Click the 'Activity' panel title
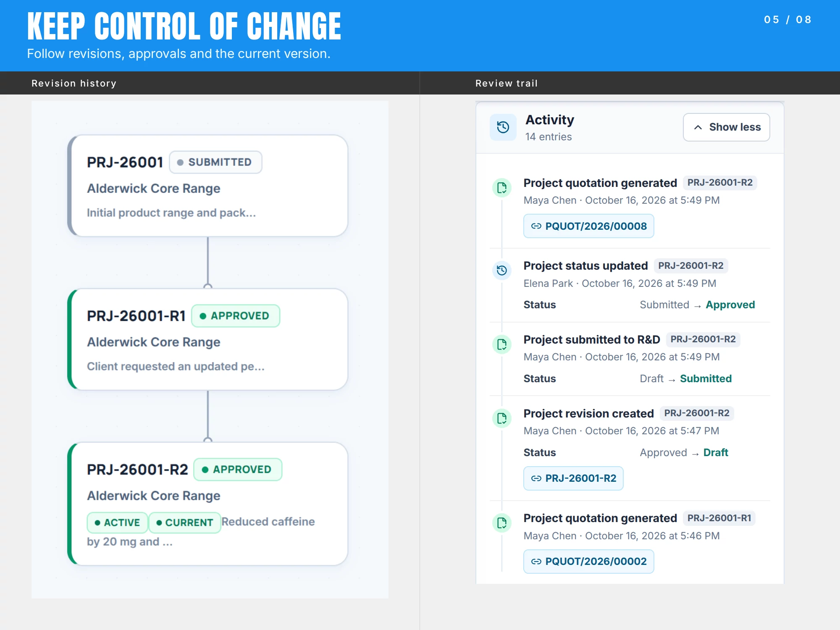840x630 pixels. 550,120
